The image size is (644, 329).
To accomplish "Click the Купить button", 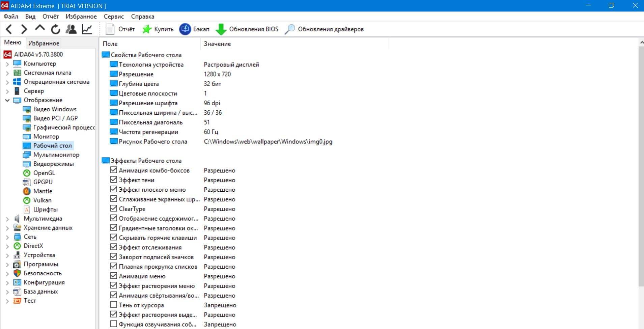I will click(158, 29).
